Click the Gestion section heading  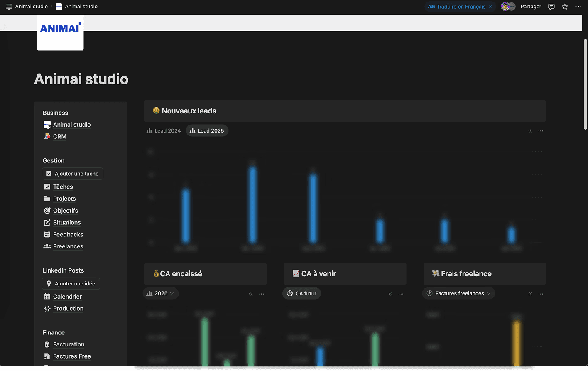(x=54, y=161)
